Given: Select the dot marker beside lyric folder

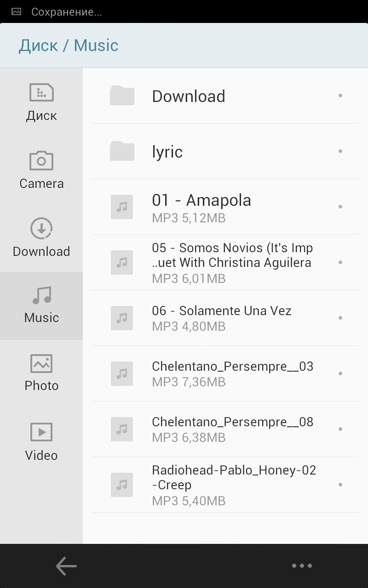Looking at the screenshot, I should [x=340, y=151].
